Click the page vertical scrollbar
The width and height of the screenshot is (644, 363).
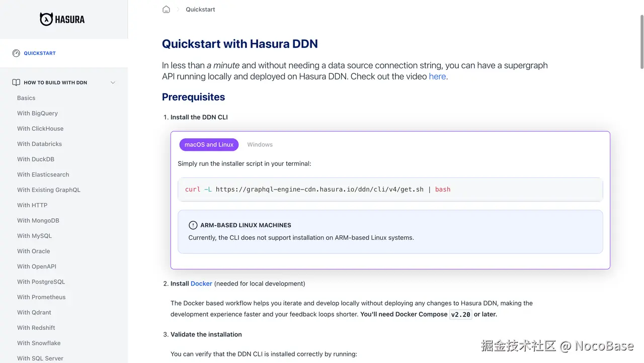click(x=641, y=42)
